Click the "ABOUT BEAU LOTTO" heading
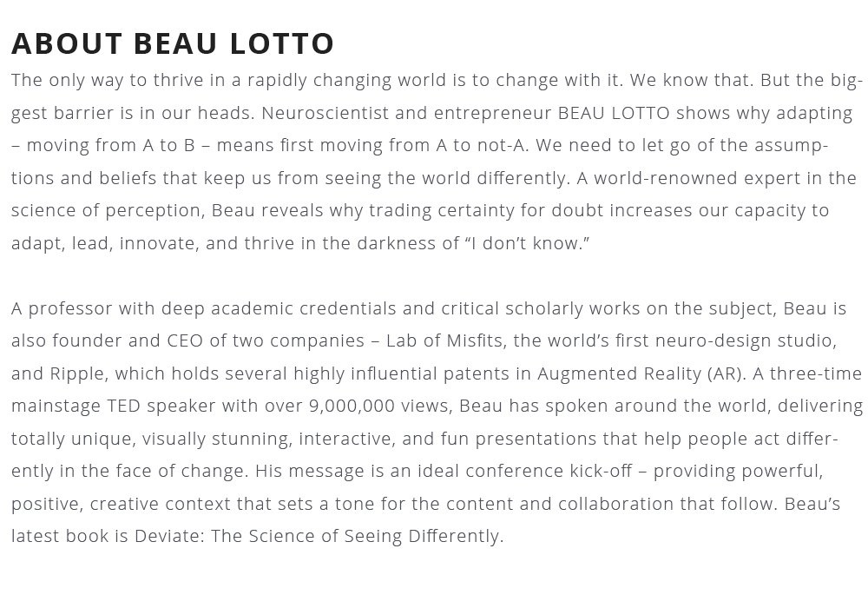The image size is (868, 608). (x=173, y=43)
